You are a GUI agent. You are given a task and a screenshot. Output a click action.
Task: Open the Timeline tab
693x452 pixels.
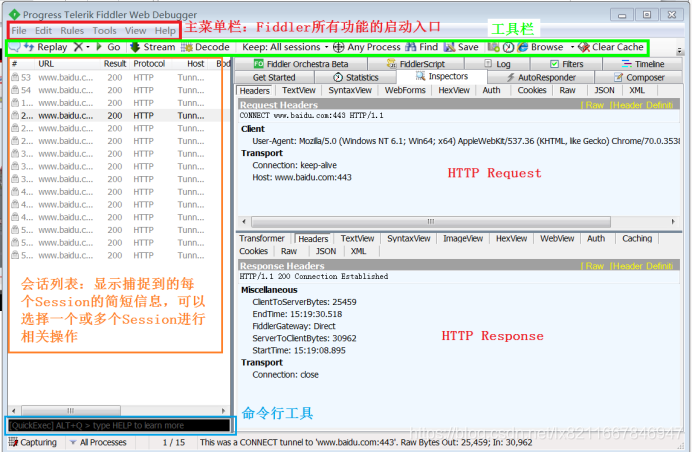tap(643, 64)
